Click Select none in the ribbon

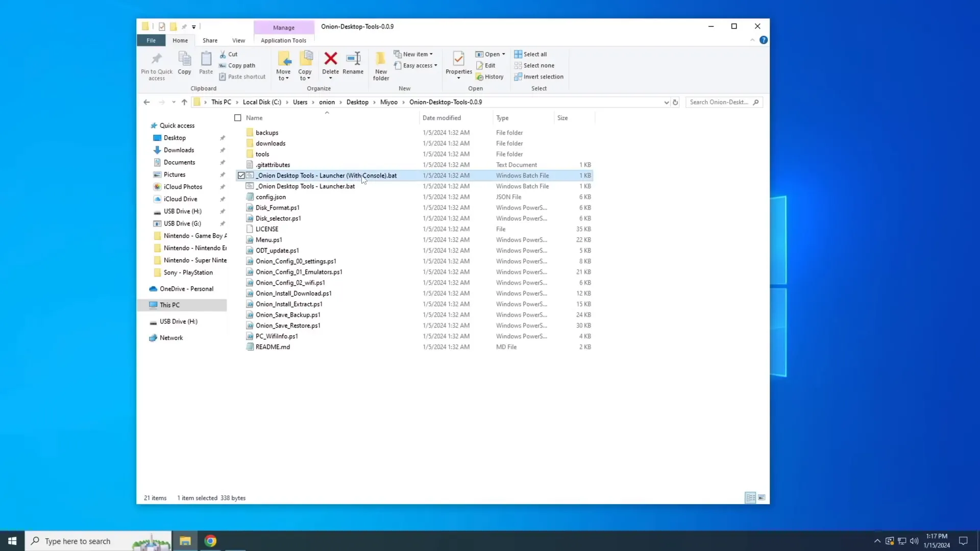[x=534, y=65]
